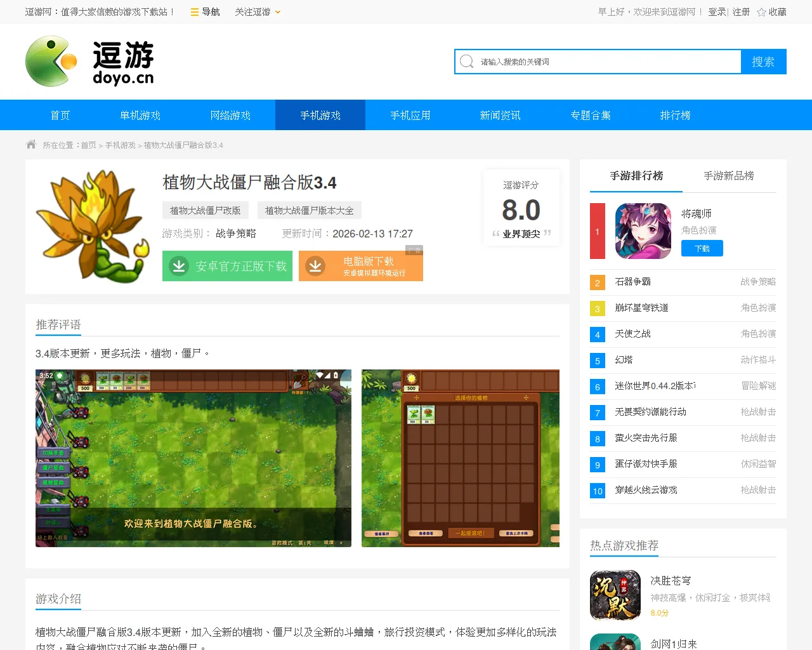
Task: Open the ranked game 石器争霸
Action: (632, 281)
